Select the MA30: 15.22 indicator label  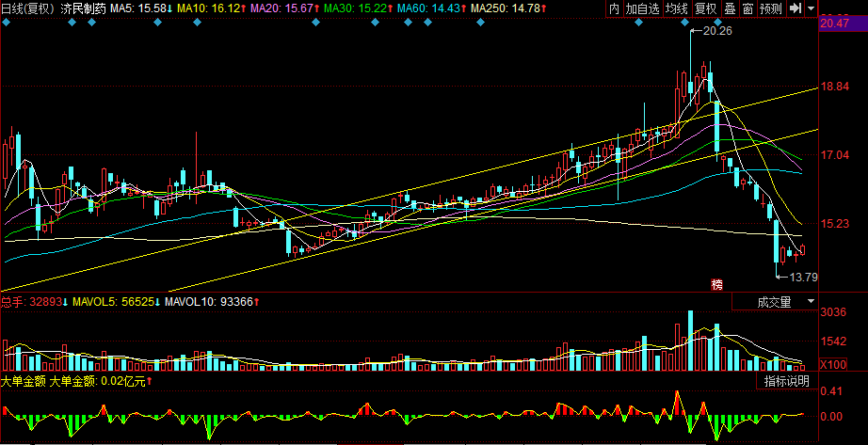358,8
